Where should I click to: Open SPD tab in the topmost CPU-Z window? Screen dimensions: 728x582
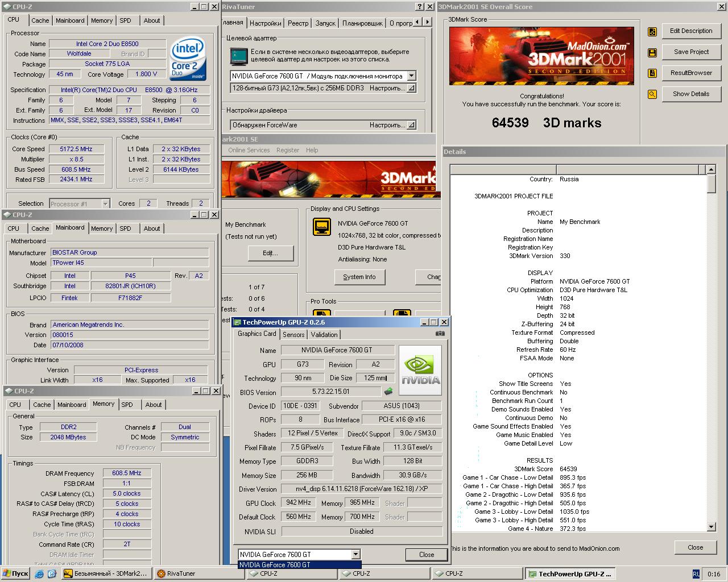(125, 20)
